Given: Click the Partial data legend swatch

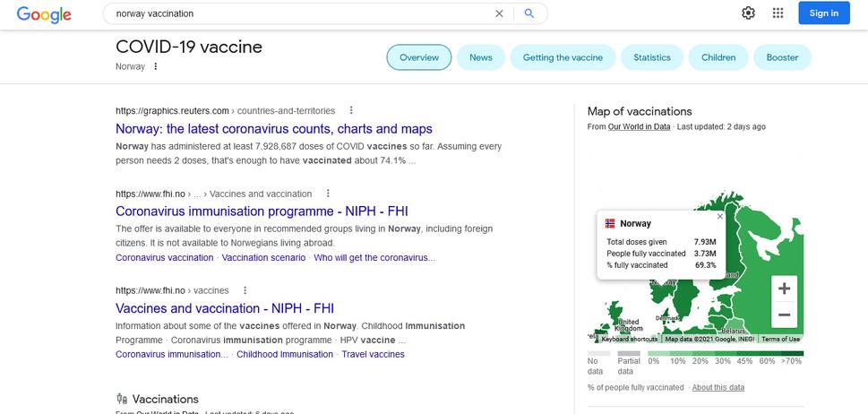Looking at the screenshot, I should coord(629,353).
